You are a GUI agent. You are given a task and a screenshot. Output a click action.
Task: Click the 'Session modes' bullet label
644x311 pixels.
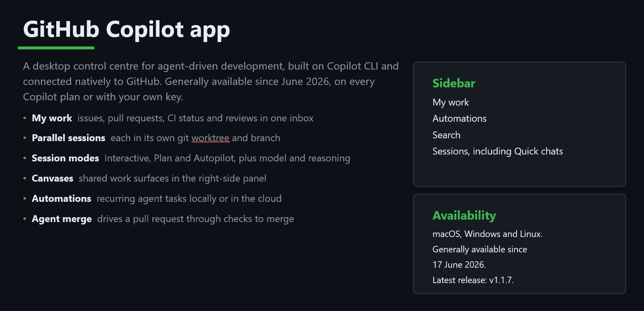(x=65, y=158)
